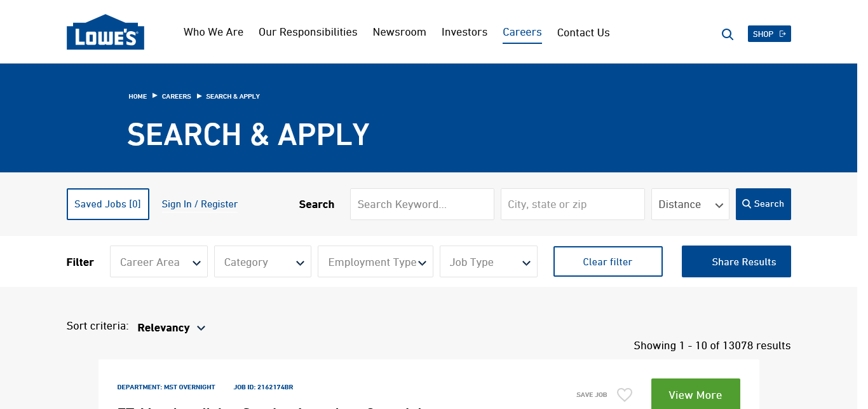The width and height of the screenshot is (868, 409).
Task: Expand the Distance dropdown
Action: [690, 204]
